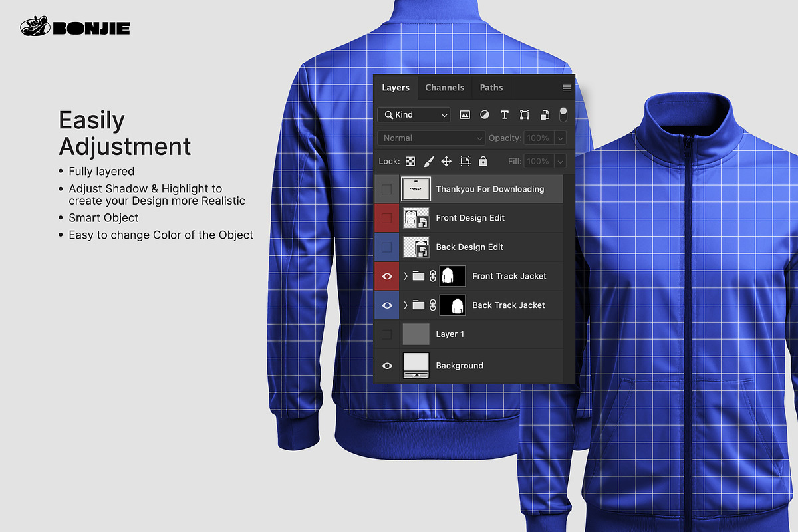
Task: Hide the Front Track Jacket group
Action: tap(386, 276)
